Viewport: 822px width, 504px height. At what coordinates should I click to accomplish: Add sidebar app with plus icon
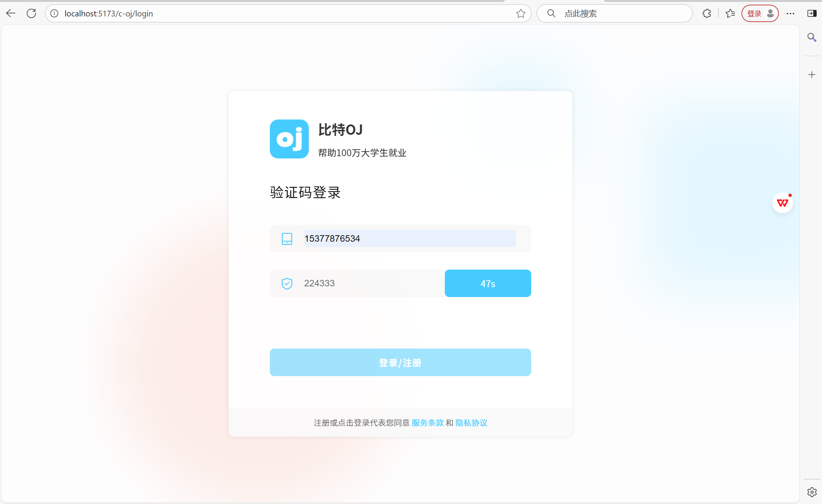tap(812, 74)
